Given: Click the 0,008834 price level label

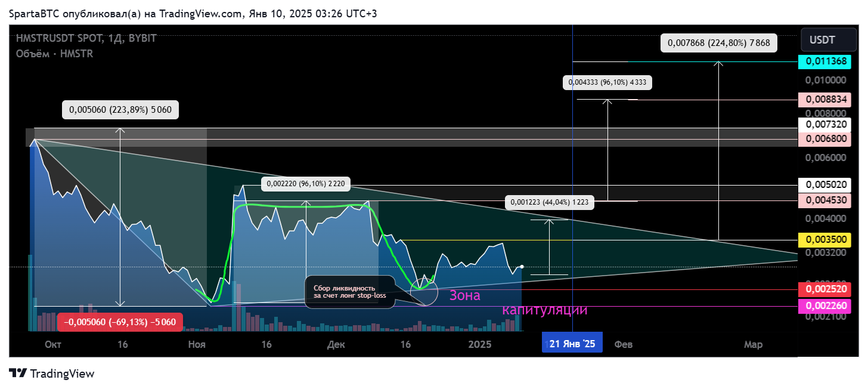Looking at the screenshot, I should tap(826, 99).
